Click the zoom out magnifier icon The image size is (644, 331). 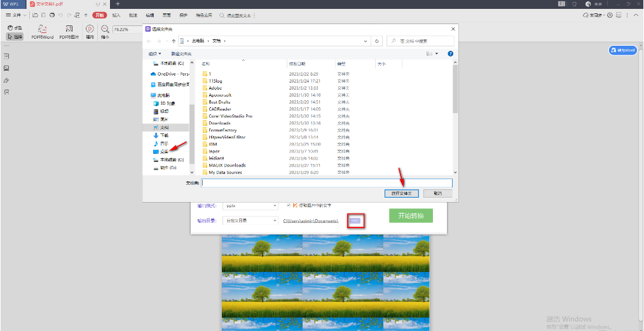coord(105,29)
